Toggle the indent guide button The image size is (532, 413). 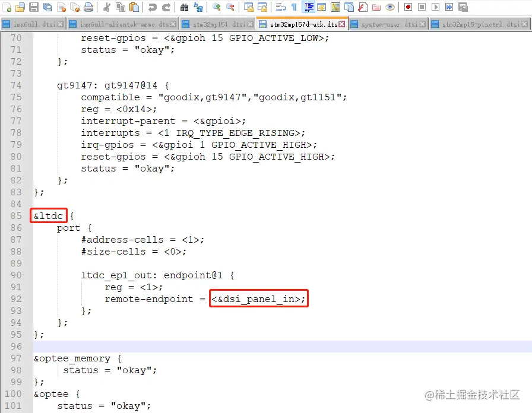click(308, 7)
